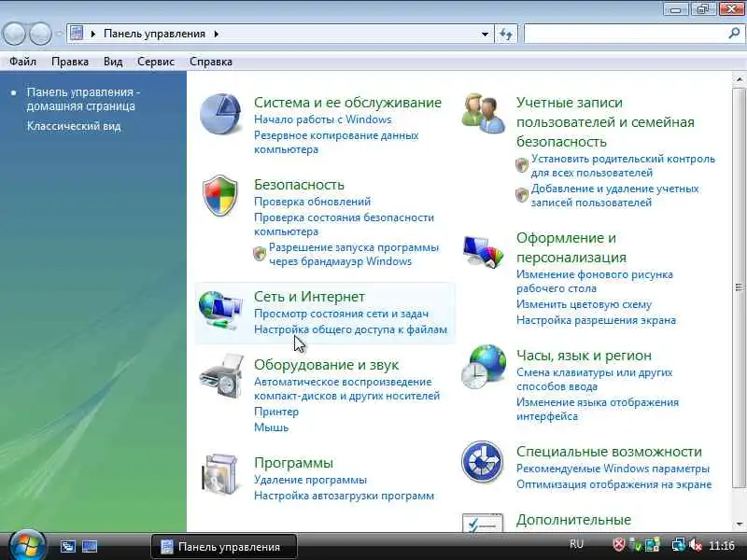
Task: Click the Control Panel icon in address bar
Action: (77, 34)
